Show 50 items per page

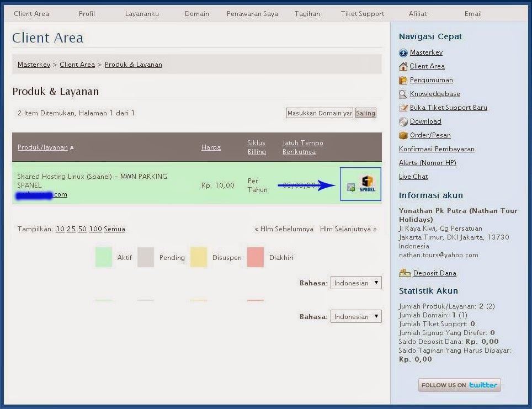click(82, 229)
